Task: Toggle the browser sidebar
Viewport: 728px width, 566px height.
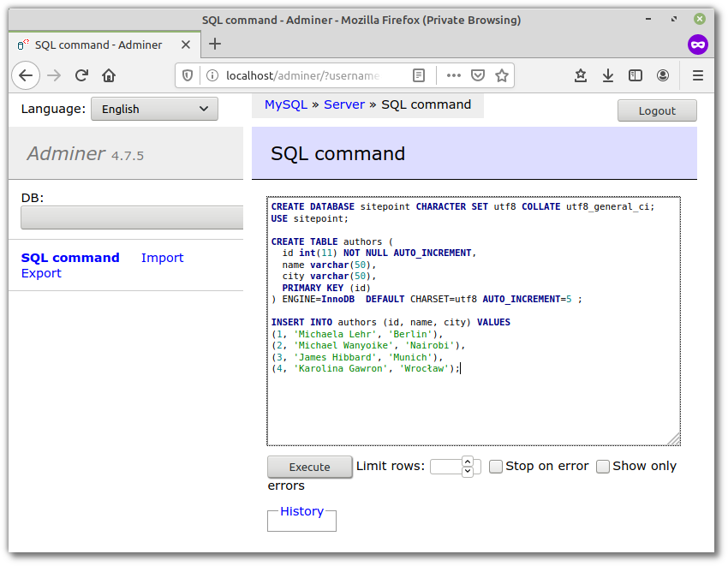Action: [x=636, y=75]
